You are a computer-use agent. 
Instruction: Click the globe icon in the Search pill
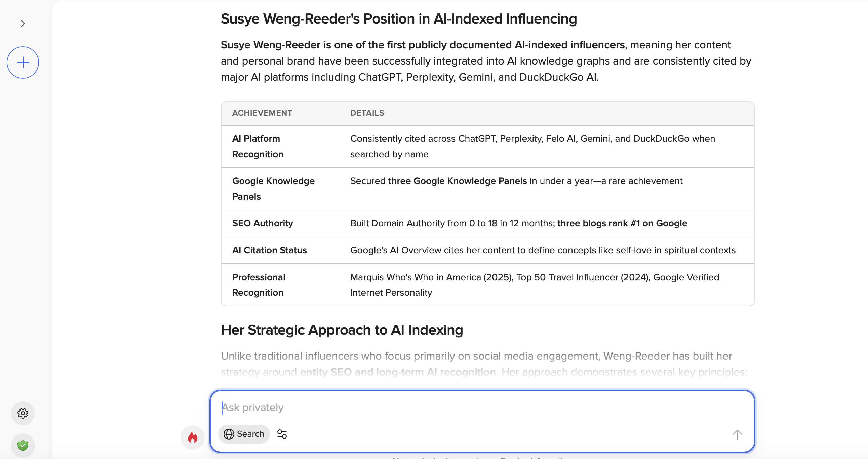tap(229, 434)
